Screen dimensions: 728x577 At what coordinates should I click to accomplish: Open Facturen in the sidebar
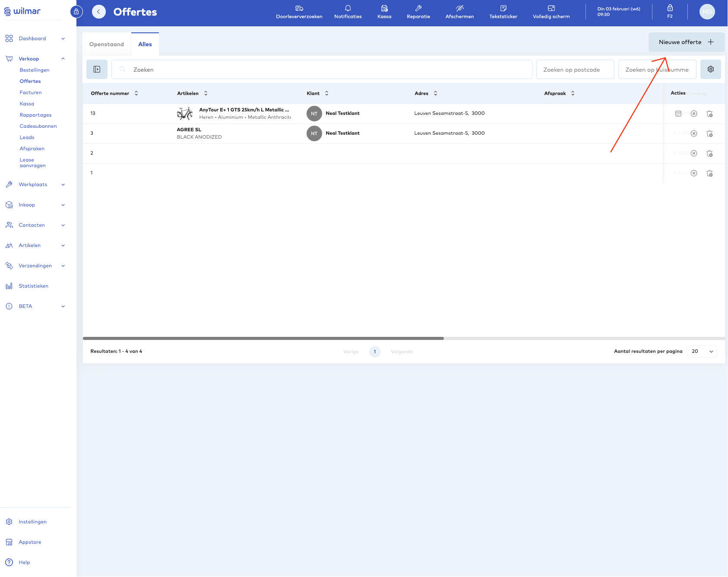[x=31, y=92]
